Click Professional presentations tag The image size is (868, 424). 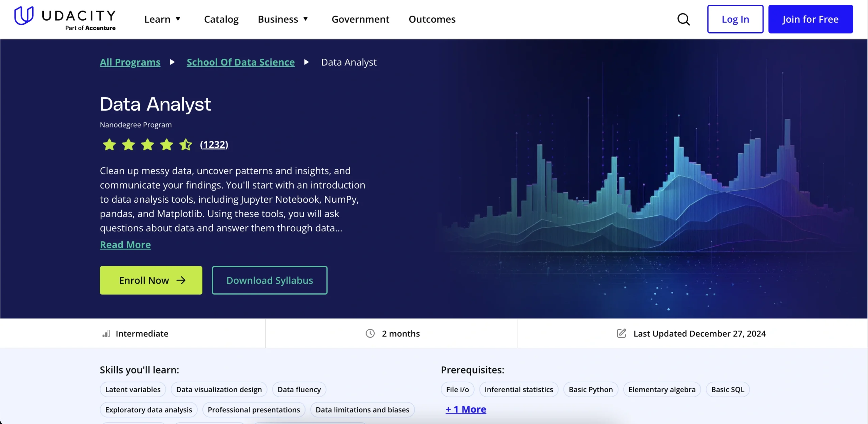pos(254,410)
